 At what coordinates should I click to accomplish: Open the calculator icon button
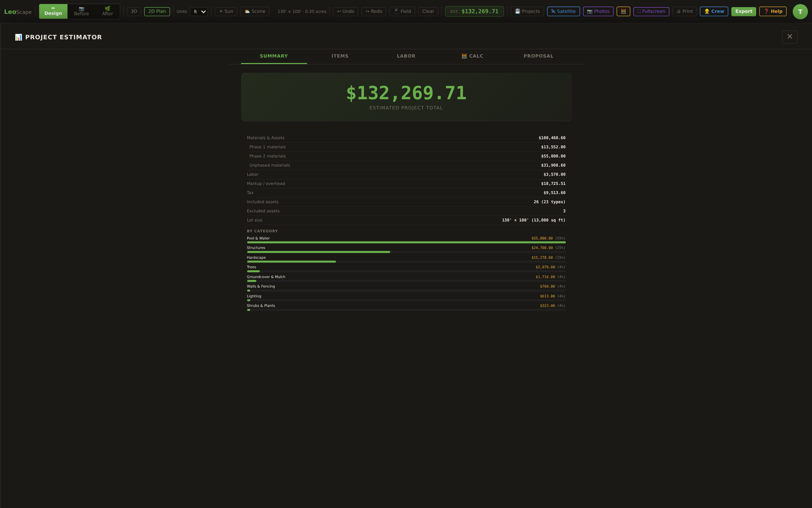623,12
